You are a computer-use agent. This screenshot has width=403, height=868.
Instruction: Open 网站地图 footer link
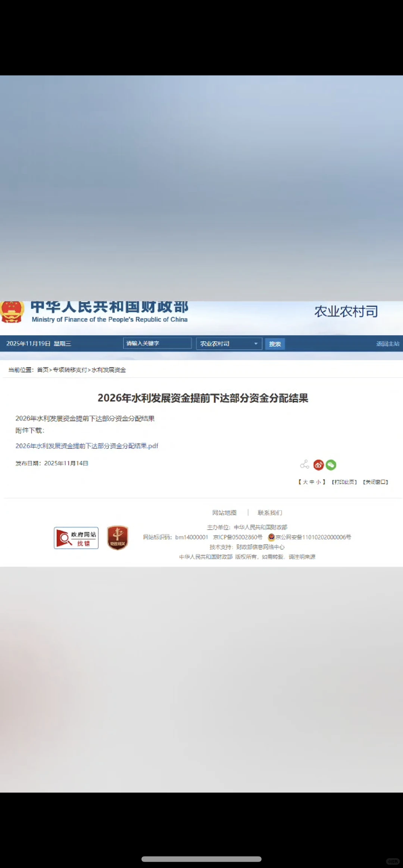tap(224, 512)
